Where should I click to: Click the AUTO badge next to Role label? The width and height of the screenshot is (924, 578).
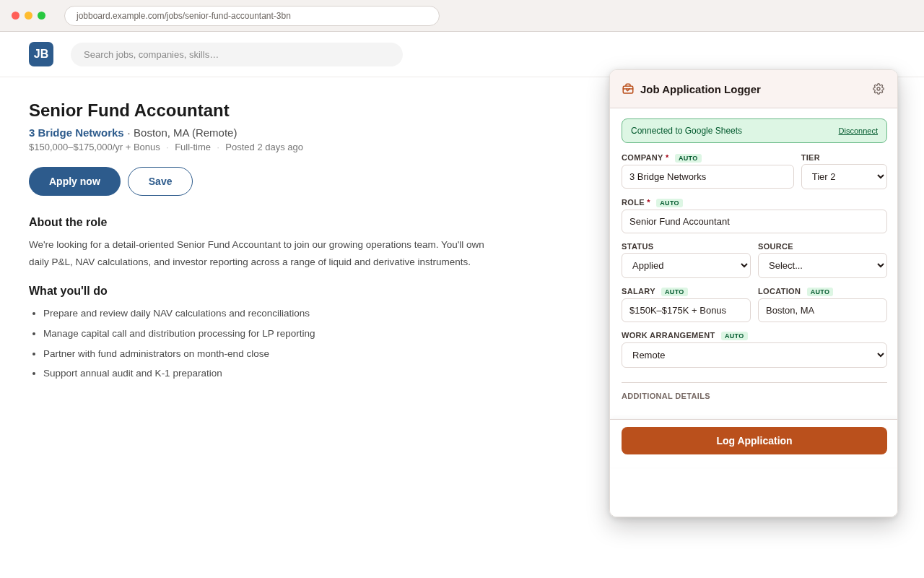(669, 203)
